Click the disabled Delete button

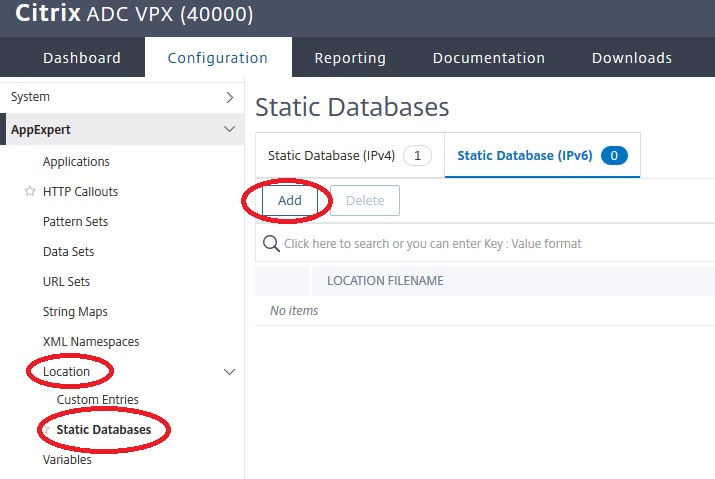pos(365,201)
